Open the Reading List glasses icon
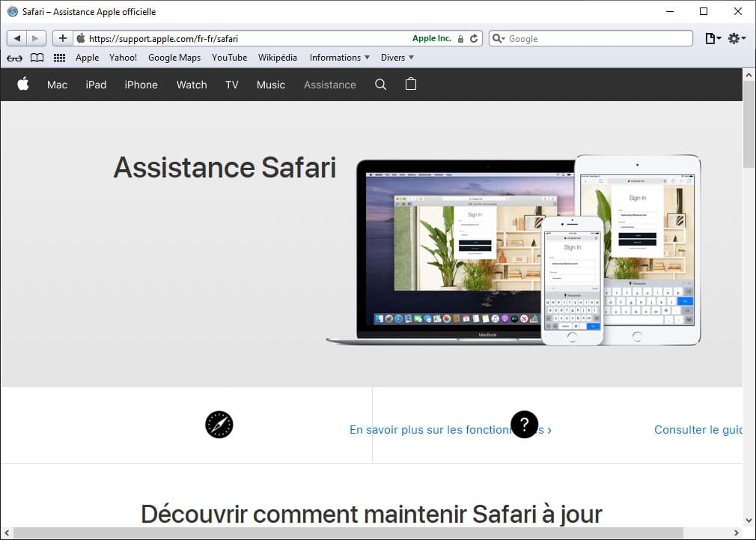Image resolution: width=756 pixels, height=540 pixels. click(14, 58)
